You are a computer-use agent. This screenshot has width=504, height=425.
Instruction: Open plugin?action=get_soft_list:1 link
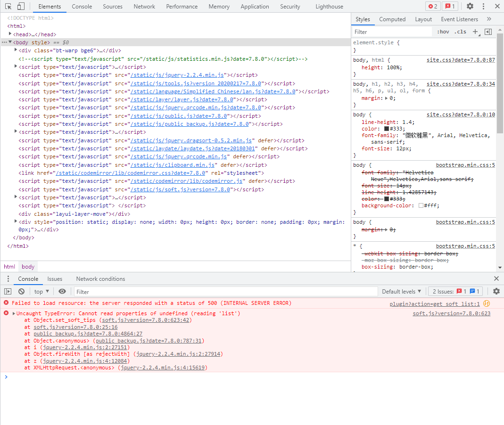435,304
